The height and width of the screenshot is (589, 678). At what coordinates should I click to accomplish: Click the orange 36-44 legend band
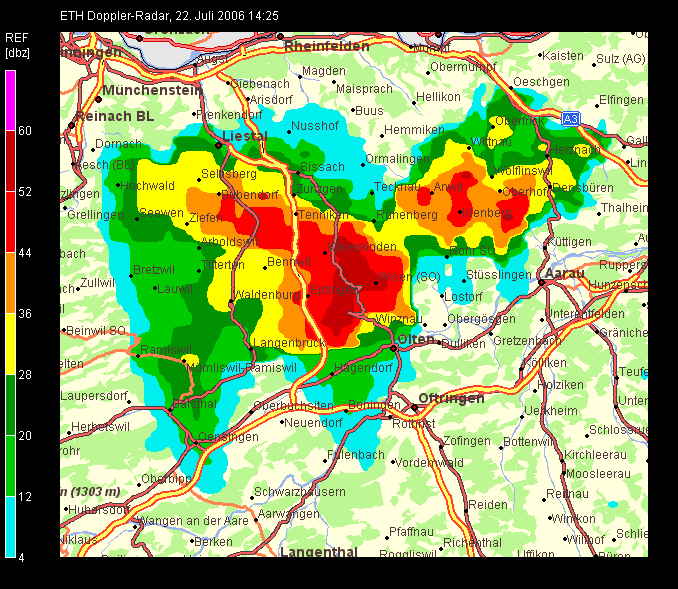10,283
